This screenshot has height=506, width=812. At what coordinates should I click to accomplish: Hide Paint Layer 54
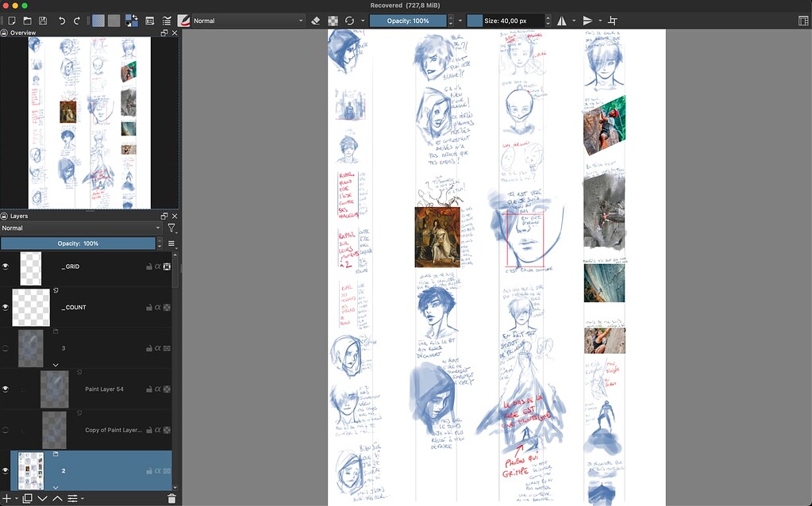6,389
